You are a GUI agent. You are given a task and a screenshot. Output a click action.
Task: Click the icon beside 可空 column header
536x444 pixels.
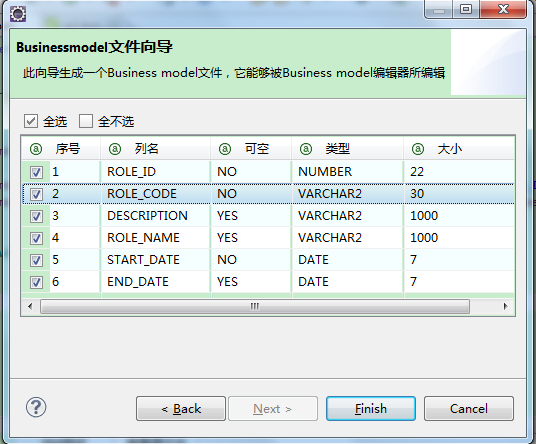(225, 149)
